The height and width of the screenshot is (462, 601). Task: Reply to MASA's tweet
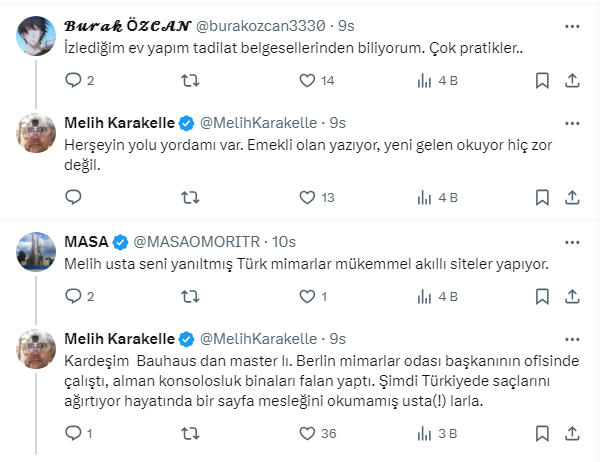[72, 296]
